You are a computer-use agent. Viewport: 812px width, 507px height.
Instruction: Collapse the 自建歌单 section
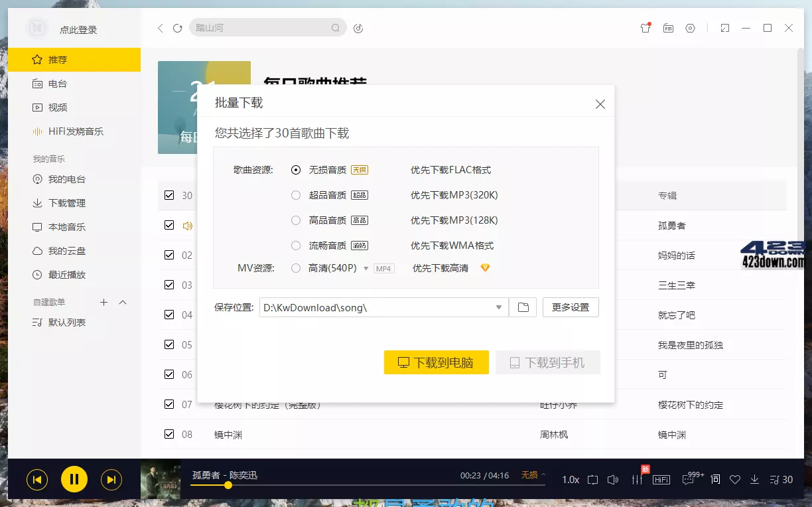tap(121, 302)
